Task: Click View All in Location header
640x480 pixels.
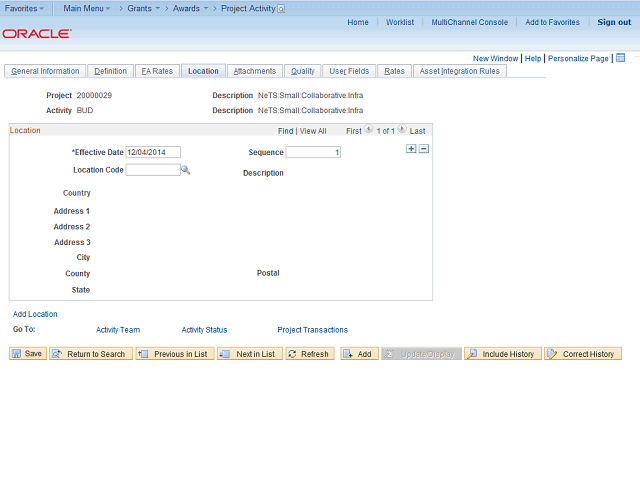Action: (x=313, y=131)
